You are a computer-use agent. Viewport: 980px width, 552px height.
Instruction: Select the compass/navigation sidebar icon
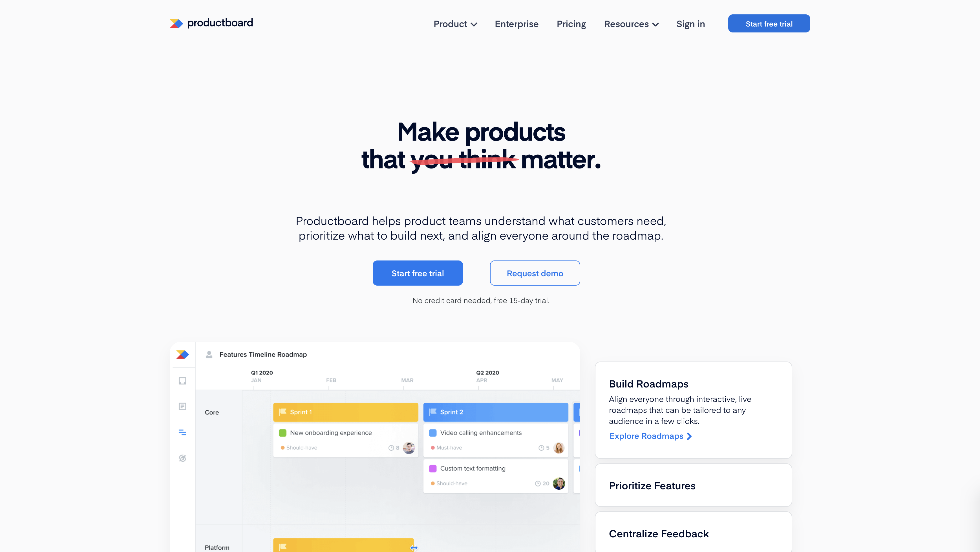[x=182, y=458]
